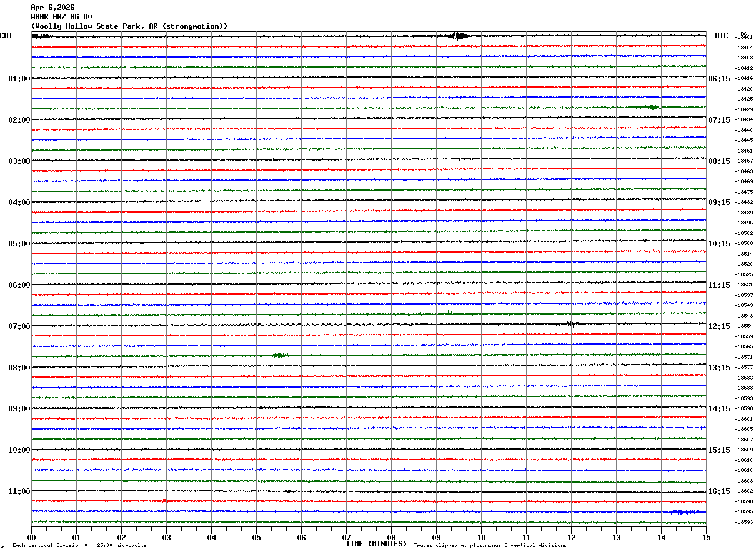Click the '15' minute tick on the x-axis
The image size is (756, 554).
pyautogui.click(x=706, y=537)
